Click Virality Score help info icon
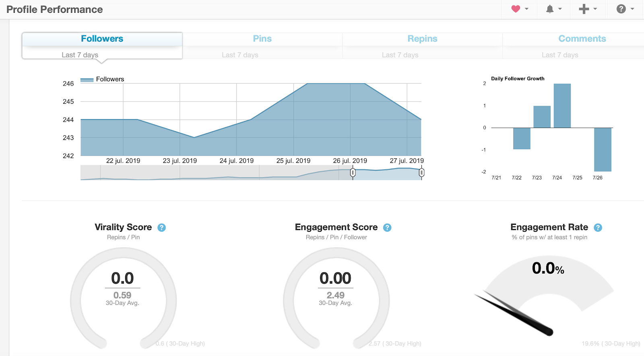This screenshot has width=644, height=356. [x=162, y=228]
